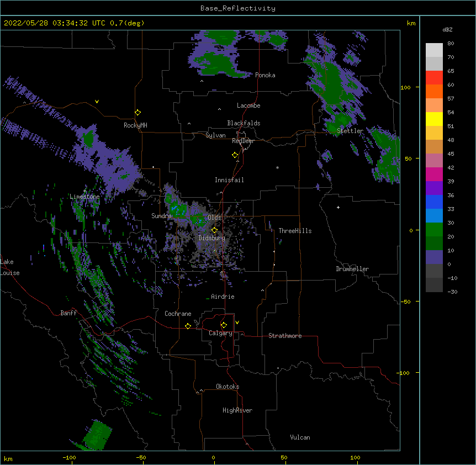
Task: Click the km label at top right
Action: (411, 23)
